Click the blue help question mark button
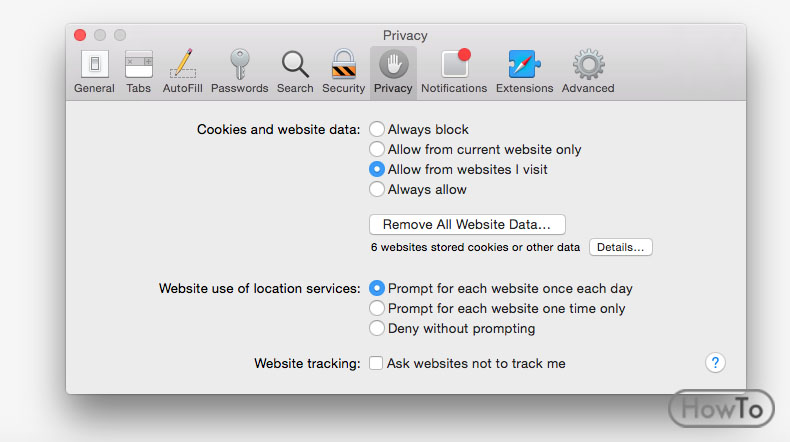Viewport: 790px width, 442px height. pos(715,363)
